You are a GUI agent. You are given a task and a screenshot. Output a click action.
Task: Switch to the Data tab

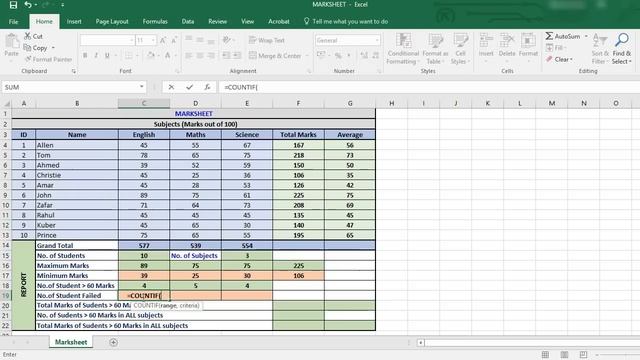(188, 21)
